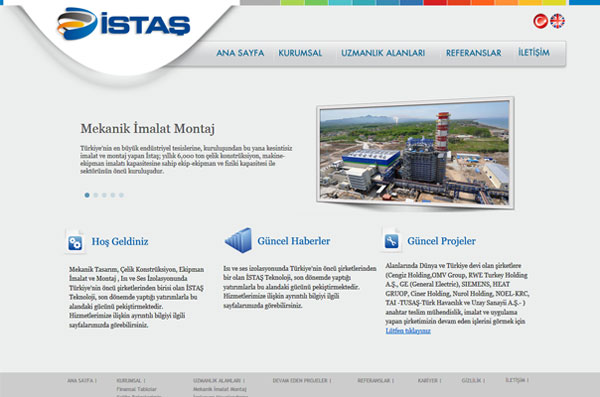Select the third slider dot

[x=104, y=195]
